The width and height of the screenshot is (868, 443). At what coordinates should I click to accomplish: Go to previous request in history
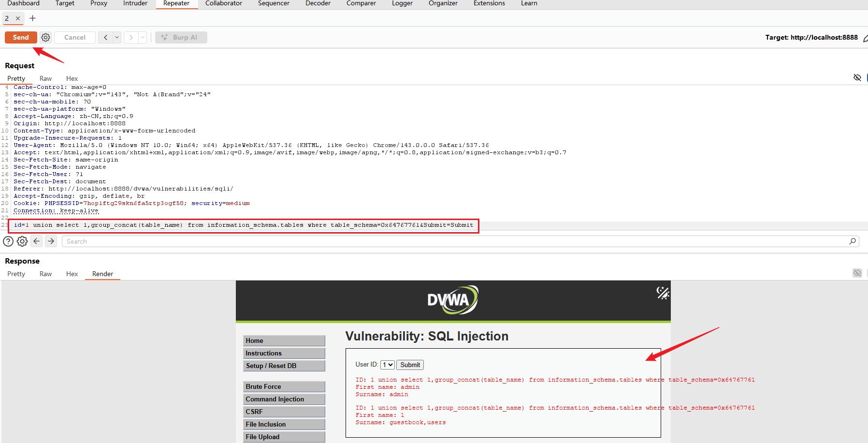105,37
